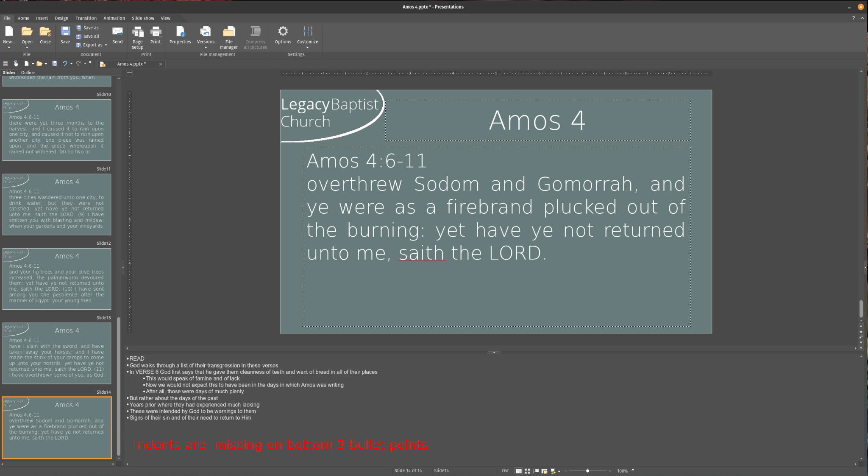Click the Save as button
Viewport: 868px width, 476px height.
click(88, 28)
